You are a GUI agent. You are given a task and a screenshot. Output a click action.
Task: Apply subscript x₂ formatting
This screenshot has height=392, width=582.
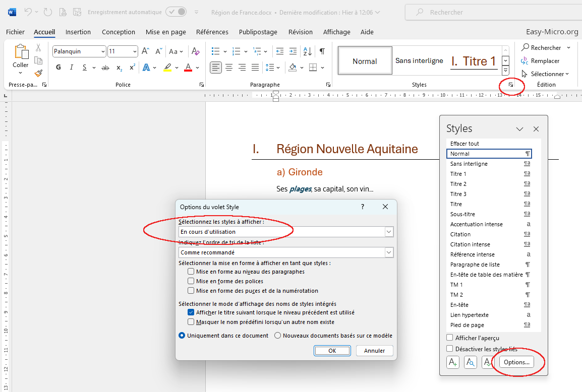click(119, 68)
